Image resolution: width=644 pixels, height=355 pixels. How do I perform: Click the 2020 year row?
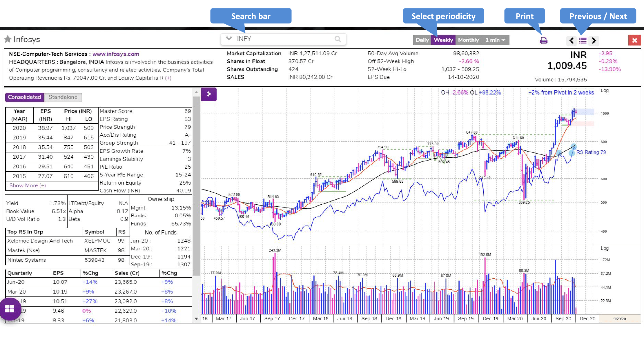click(x=52, y=128)
